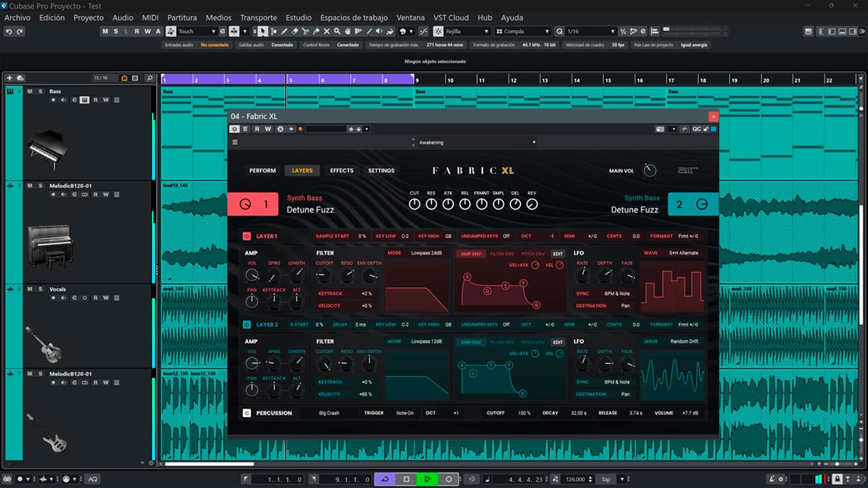
Task: Select the Object Selection arrow tool
Action: tap(263, 31)
